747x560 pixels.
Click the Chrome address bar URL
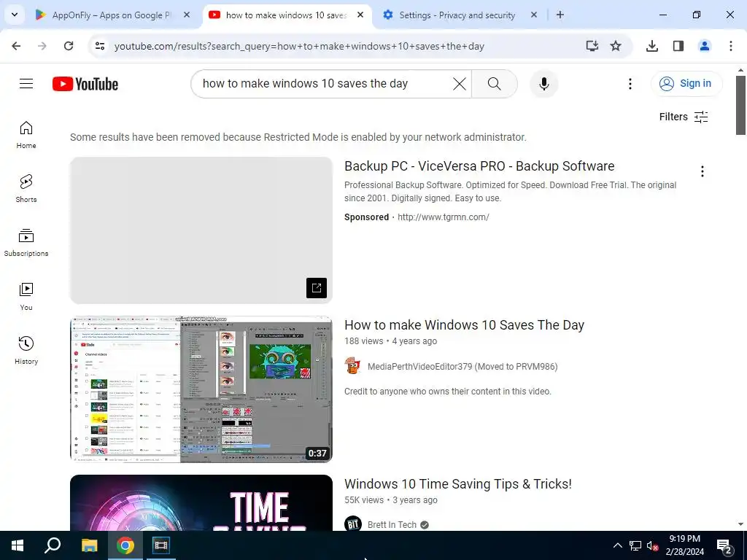(x=299, y=46)
